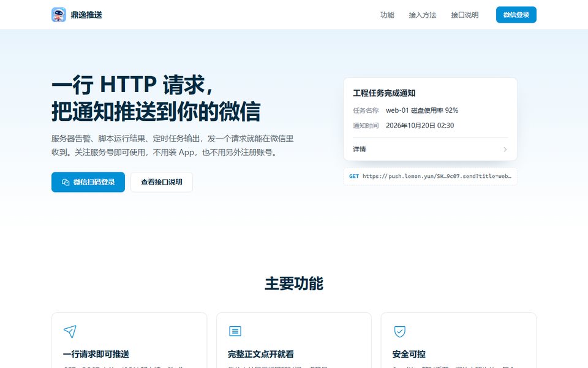
Task: Click the 一行请求即可推送 card title
Action: point(96,354)
